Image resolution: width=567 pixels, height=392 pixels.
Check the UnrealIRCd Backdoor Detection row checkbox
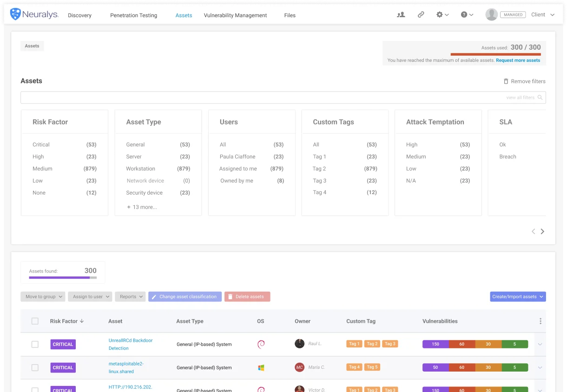[x=35, y=344]
